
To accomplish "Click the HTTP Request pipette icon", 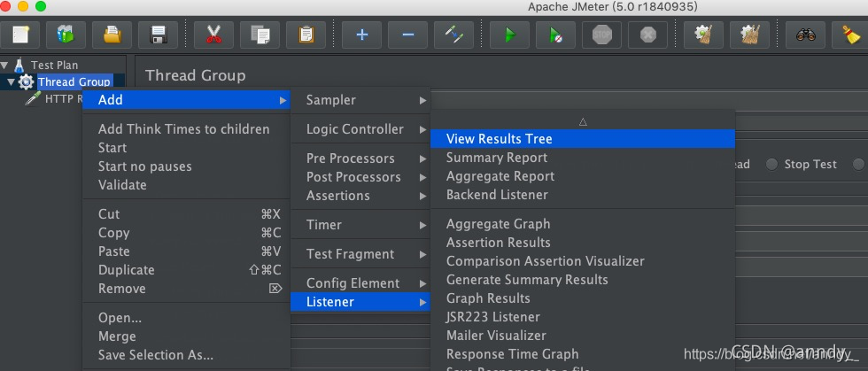I will (x=33, y=98).
